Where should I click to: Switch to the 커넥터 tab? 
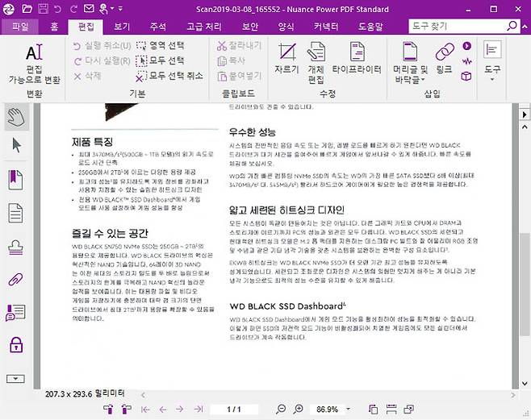tap(326, 27)
